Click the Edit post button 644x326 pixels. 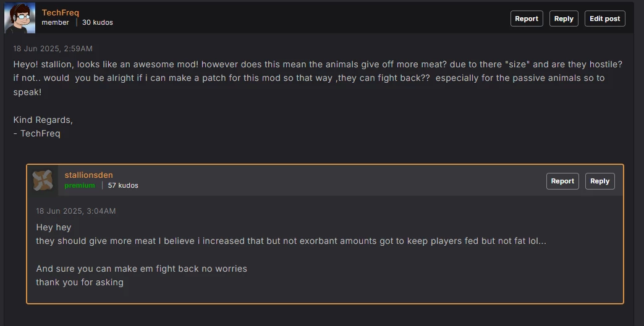coord(604,19)
